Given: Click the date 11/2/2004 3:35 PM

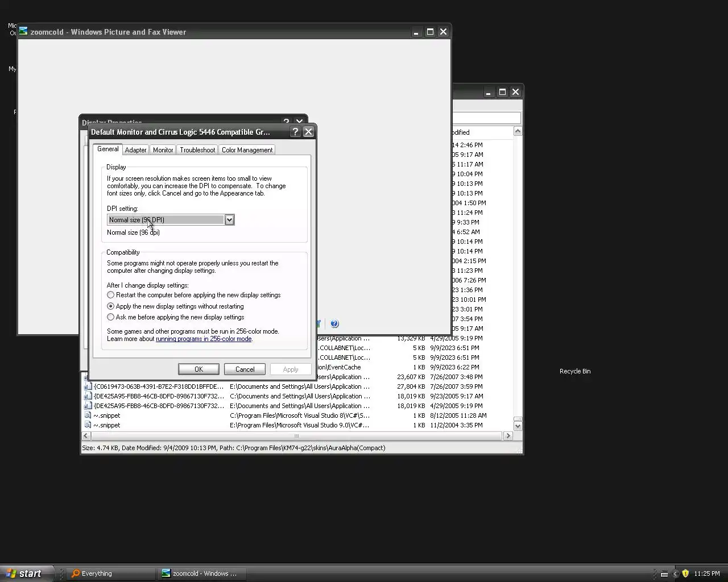Looking at the screenshot, I should [x=456, y=425].
